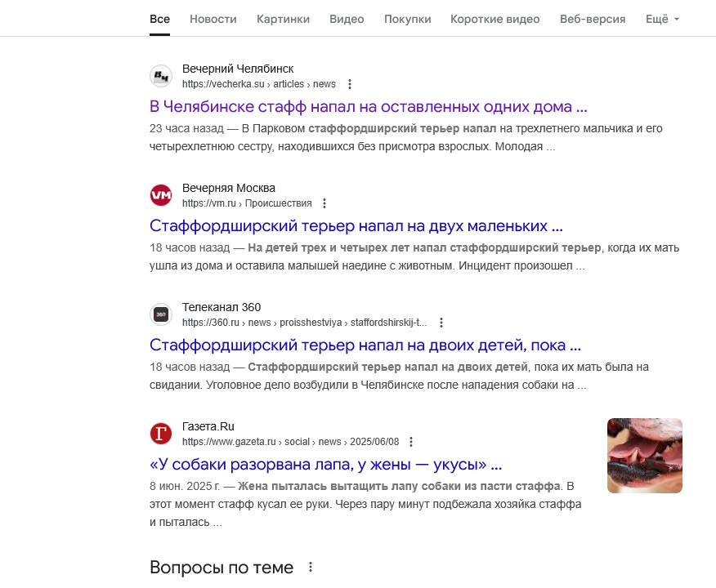
Task: Open link 'Стаффордширский терьер напал на двух маленьких'
Action: [x=356, y=225]
